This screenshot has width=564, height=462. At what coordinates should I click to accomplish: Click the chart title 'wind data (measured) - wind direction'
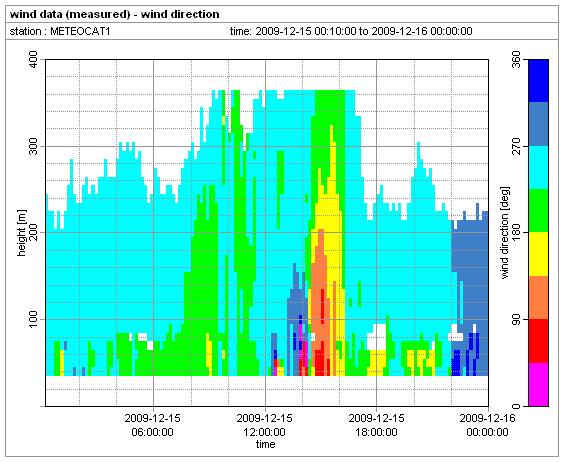click(x=114, y=14)
